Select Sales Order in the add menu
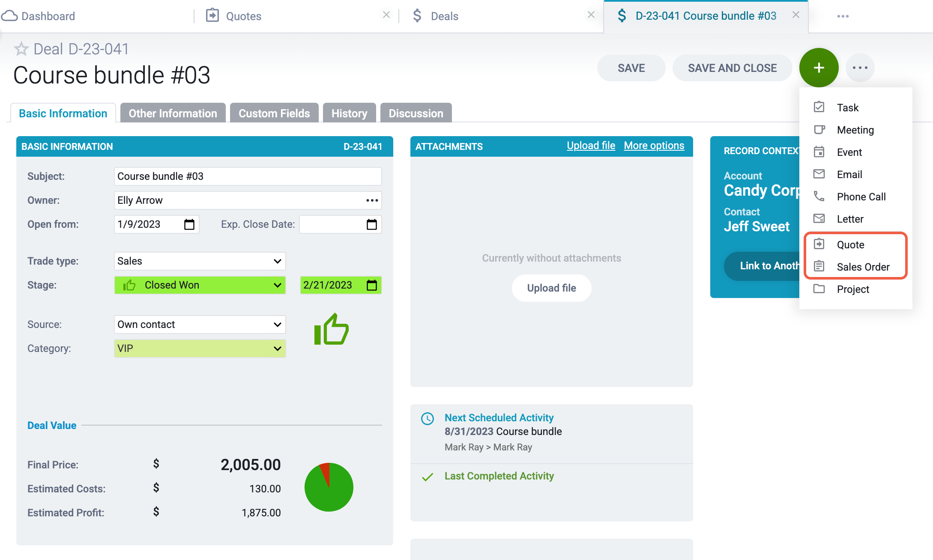The image size is (933, 560). [863, 267]
